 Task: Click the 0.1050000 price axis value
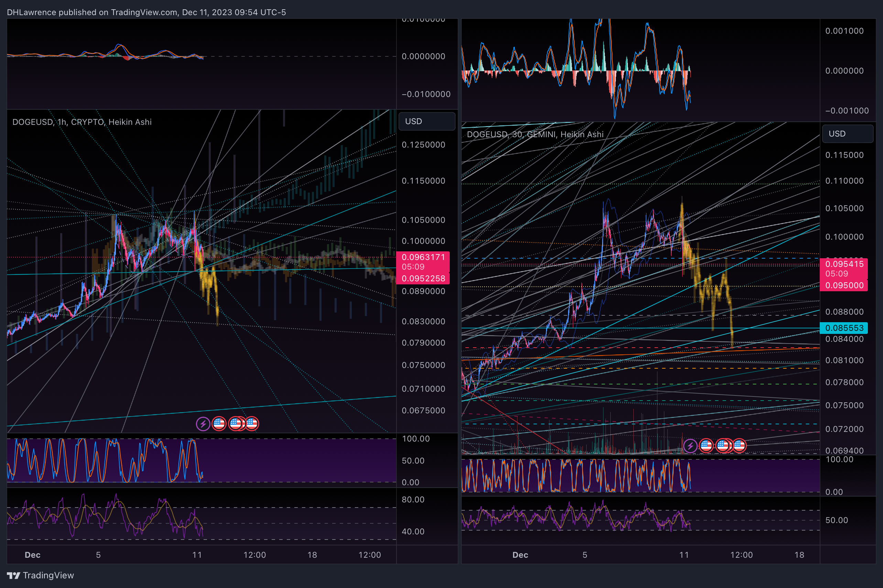(423, 220)
